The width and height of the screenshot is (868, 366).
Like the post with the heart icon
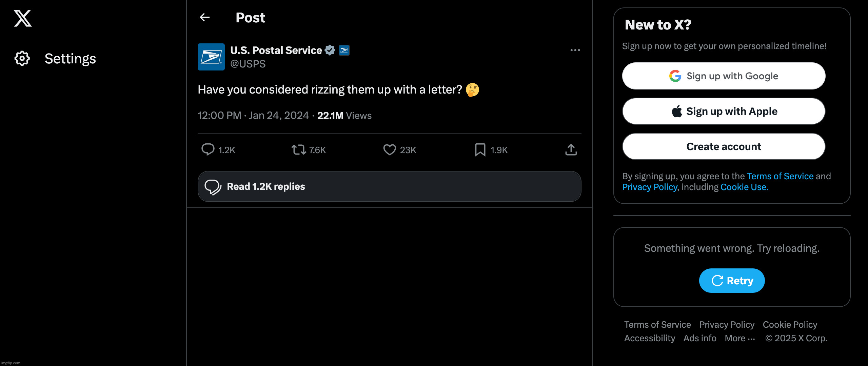[390, 149]
